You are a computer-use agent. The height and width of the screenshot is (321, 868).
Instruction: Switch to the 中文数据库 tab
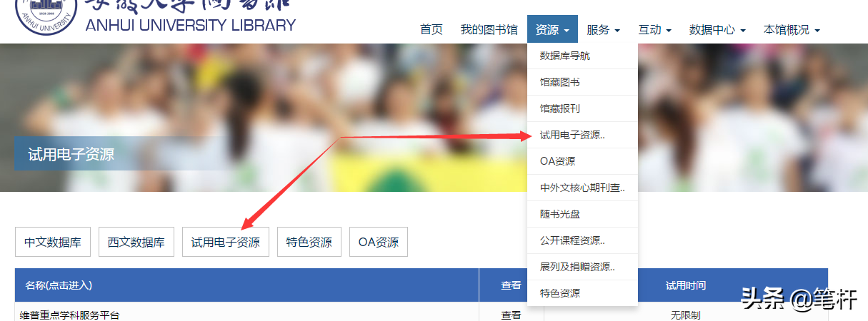click(53, 242)
